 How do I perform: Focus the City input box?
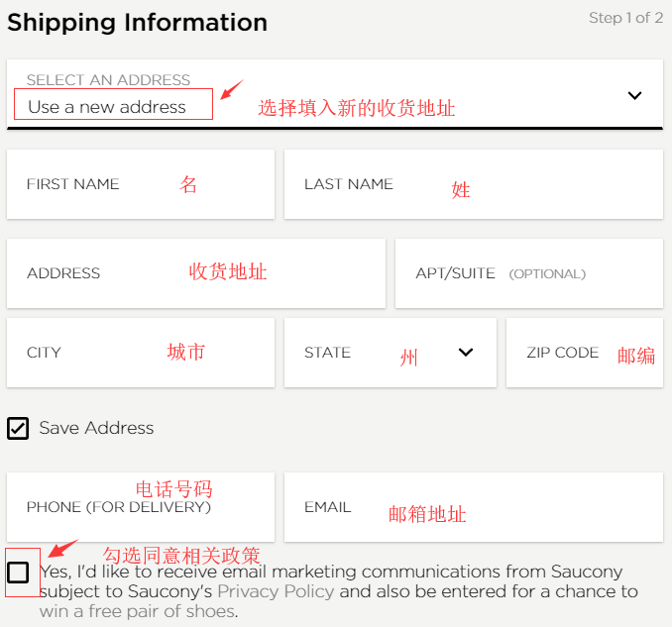pos(140,353)
